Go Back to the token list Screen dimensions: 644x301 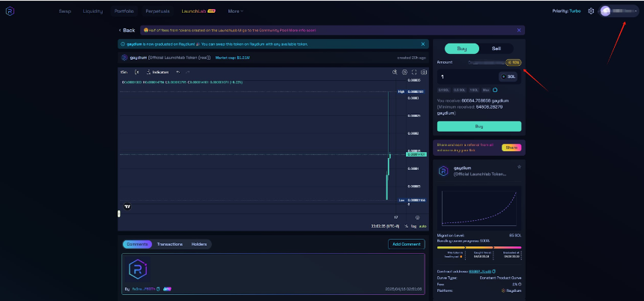(x=127, y=31)
